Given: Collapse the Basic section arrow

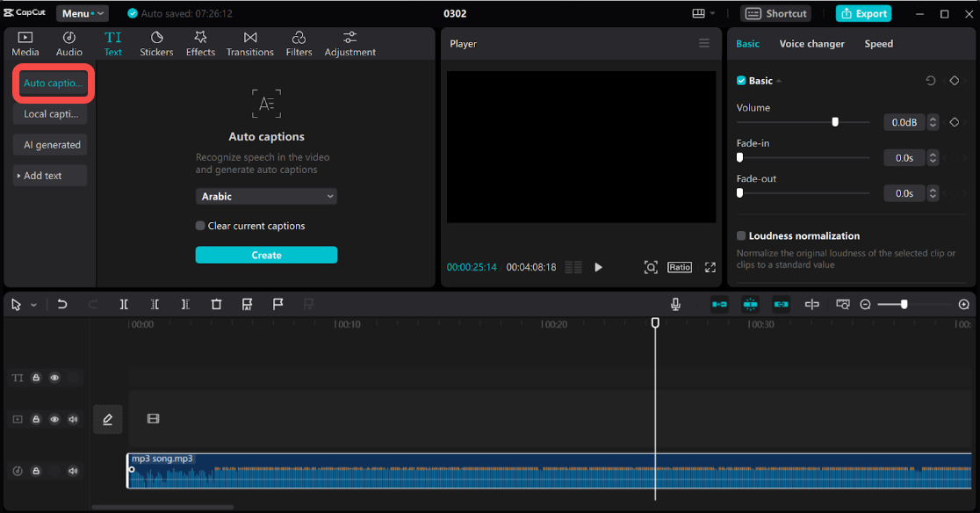Looking at the screenshot, I should 779,81.
